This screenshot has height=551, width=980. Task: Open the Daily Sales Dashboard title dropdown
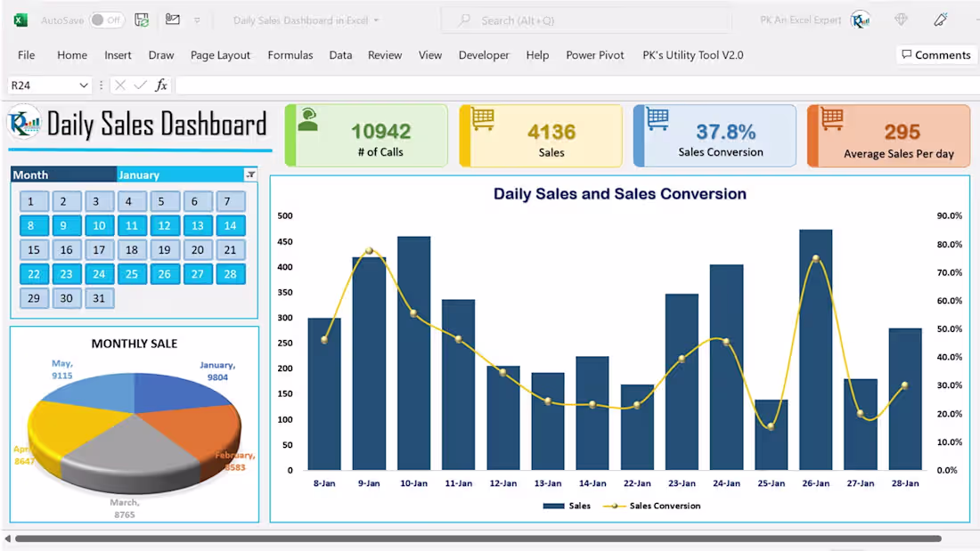click(x=374, y=19)
